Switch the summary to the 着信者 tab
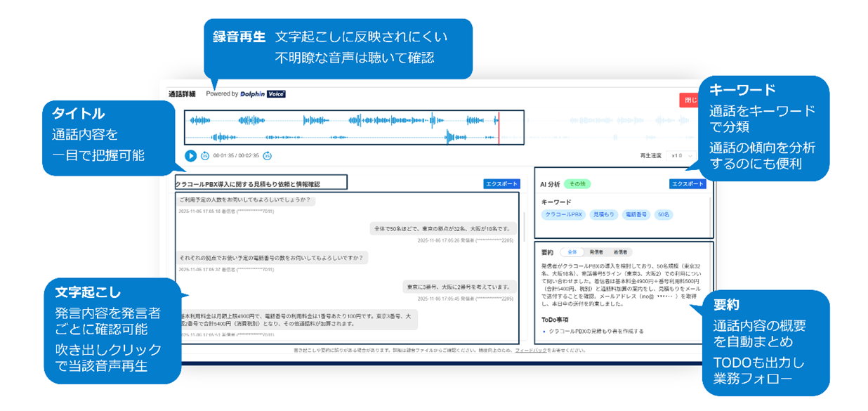The width and height of the screenshot is (868, 411). pyautogui.click(x=620, y=252)
